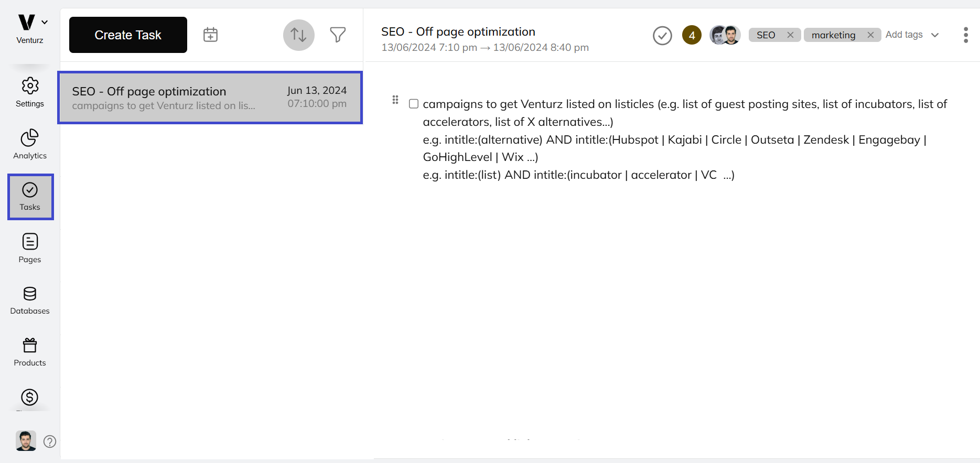Open the task three-dot more options menu
Viewport: 980px width, 463px height.
click(x=965, y=35)
